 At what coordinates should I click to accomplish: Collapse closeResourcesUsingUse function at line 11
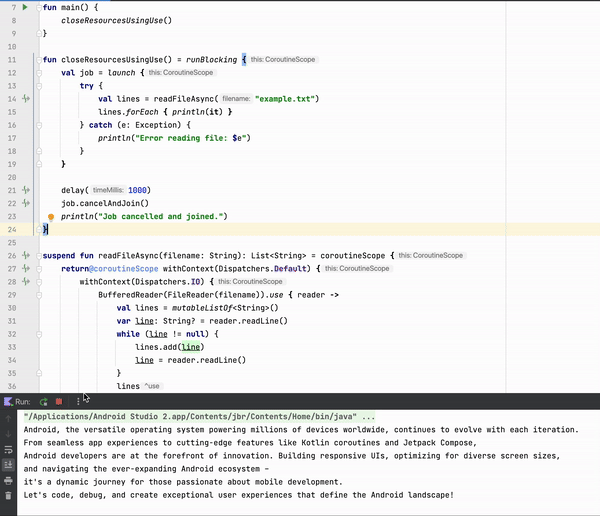(38, 60)
